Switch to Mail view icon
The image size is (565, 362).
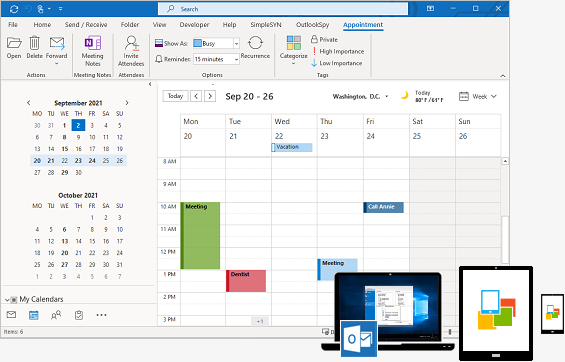point(11,315)
